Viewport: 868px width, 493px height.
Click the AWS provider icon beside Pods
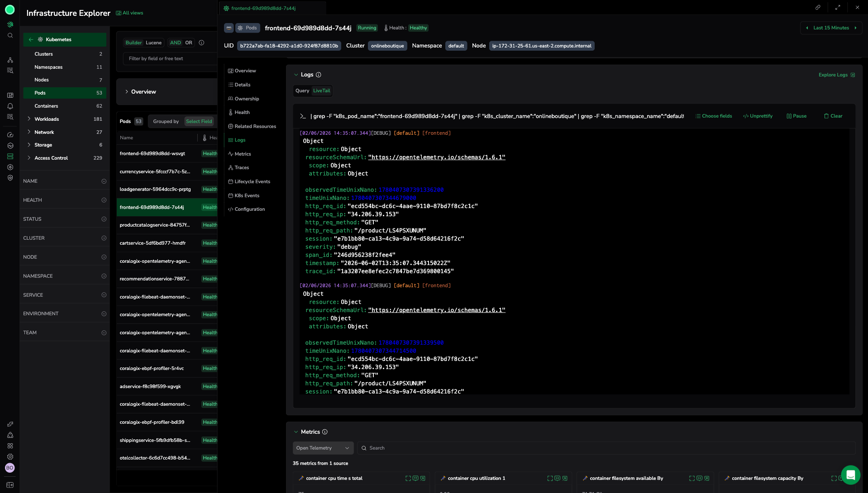(229, 28)
